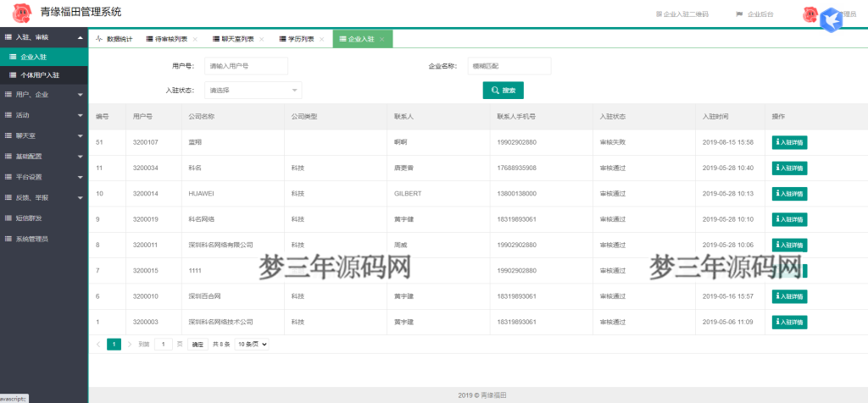Click phone number 13800138000

point(516,194)
